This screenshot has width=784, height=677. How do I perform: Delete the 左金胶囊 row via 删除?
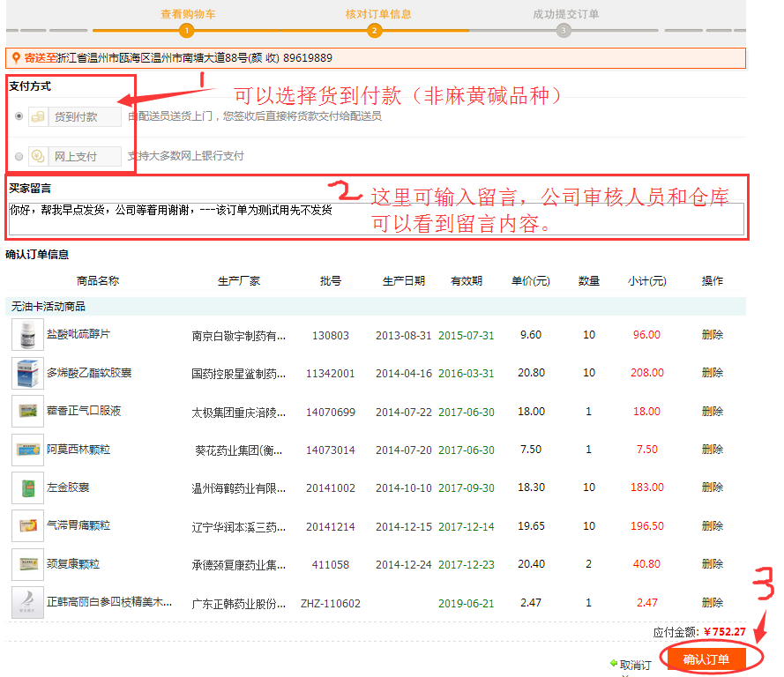(x=712, y=487)
